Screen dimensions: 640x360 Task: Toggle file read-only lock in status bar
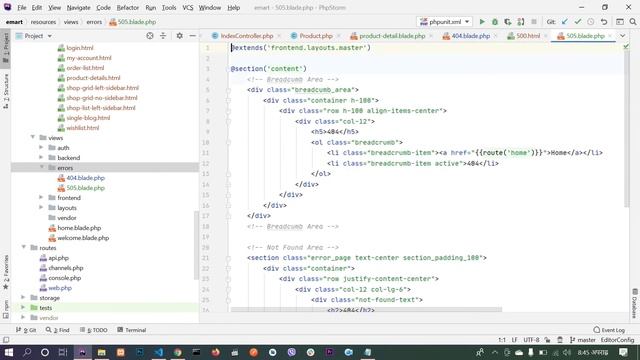click(547, 340)
